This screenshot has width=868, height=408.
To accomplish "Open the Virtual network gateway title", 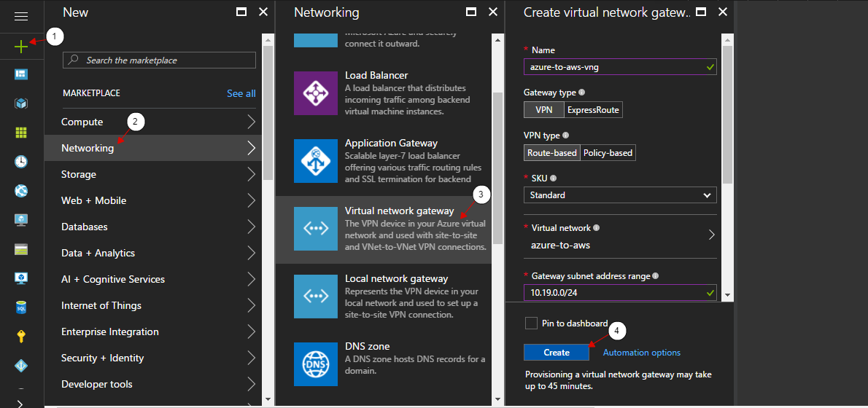I will click(399, 211).
